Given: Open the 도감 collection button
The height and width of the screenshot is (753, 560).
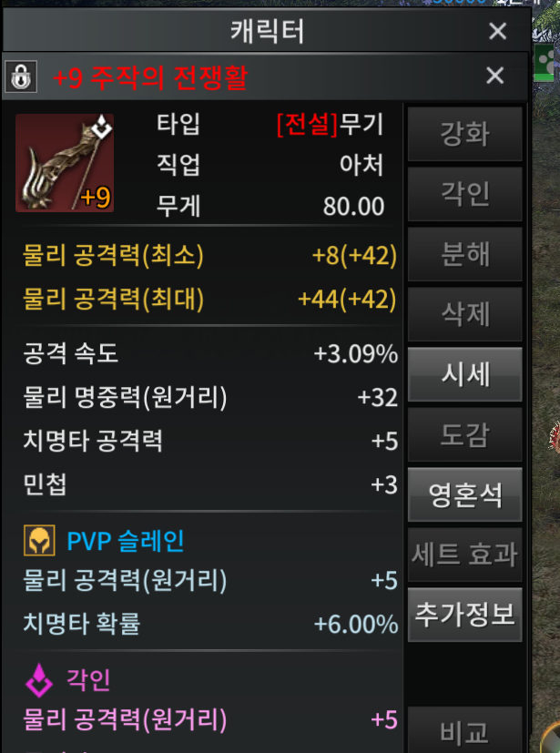Looking at the screenshot, I should 465,434.
